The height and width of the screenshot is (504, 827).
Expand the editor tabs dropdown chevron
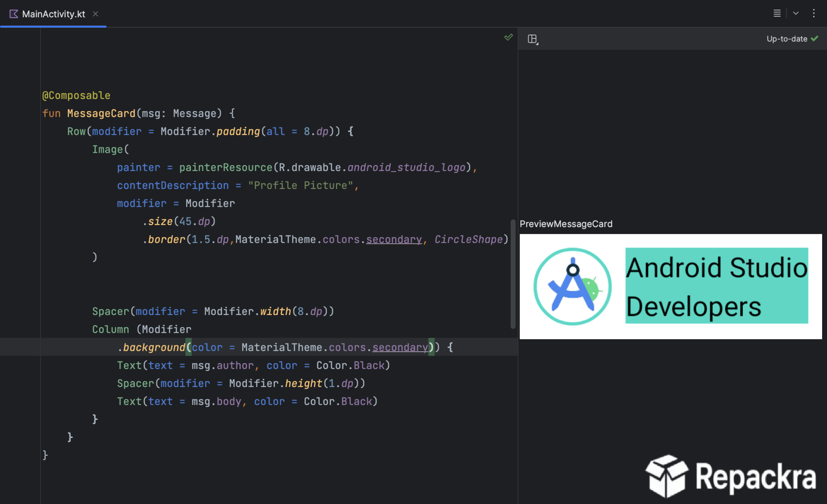[796, 13]
